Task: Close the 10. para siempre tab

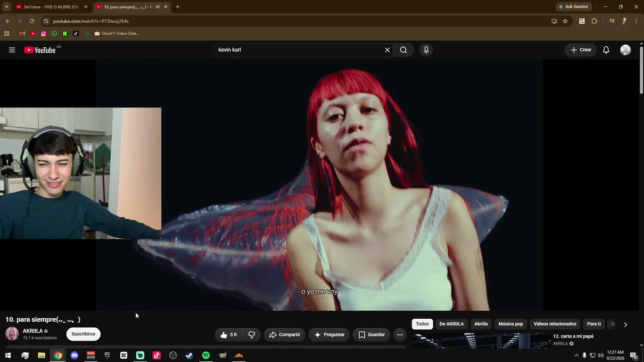Action: pos(166,7)
